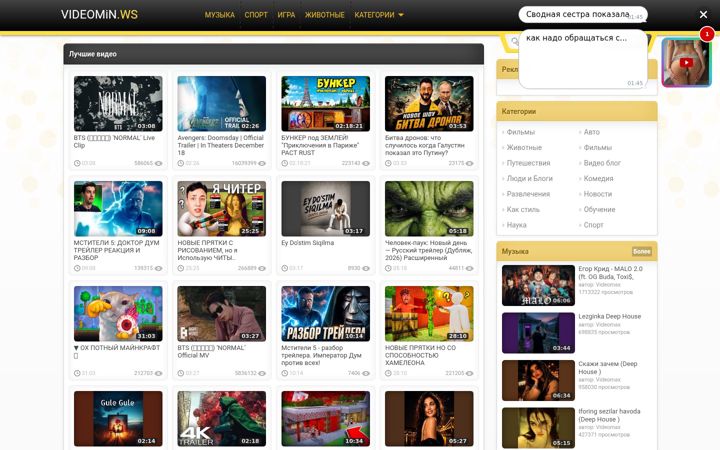Viewport: 720px width, 450px height.
Task: Click 'Ey Do'stim Siqilma' title link
Action: point(308,243)
